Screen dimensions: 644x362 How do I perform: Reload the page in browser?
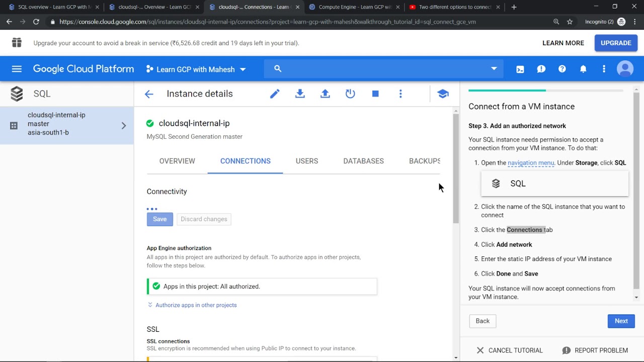click(x=36, y=22)
